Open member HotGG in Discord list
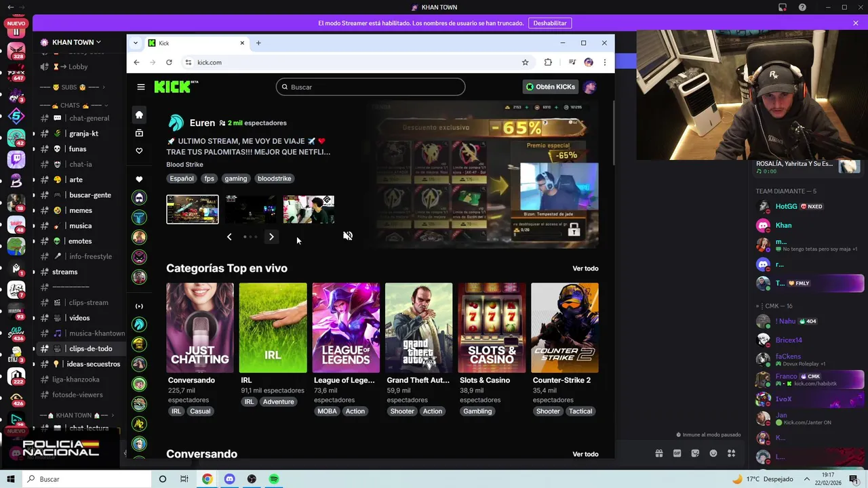868x488 pixels. [787, 206]
